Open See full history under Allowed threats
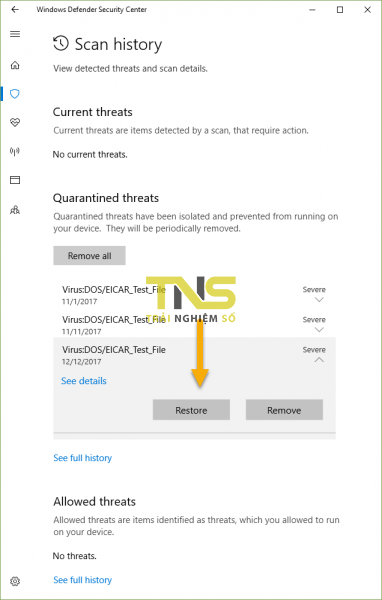This screenshot has width=382, height=600. coord(83,580)
